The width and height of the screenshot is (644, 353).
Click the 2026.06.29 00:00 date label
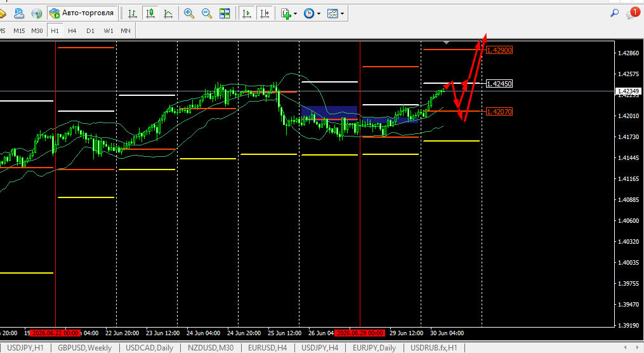coord(360,333)
